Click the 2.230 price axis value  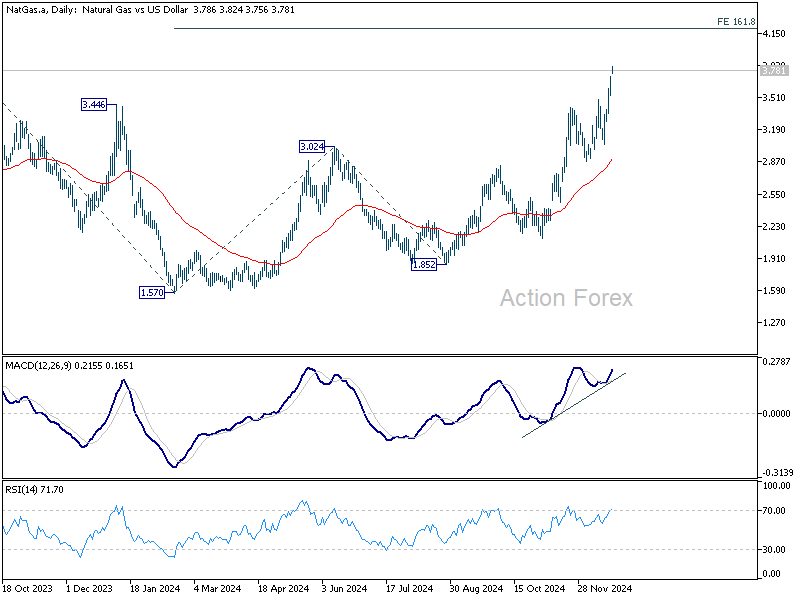tap(774, 227)
